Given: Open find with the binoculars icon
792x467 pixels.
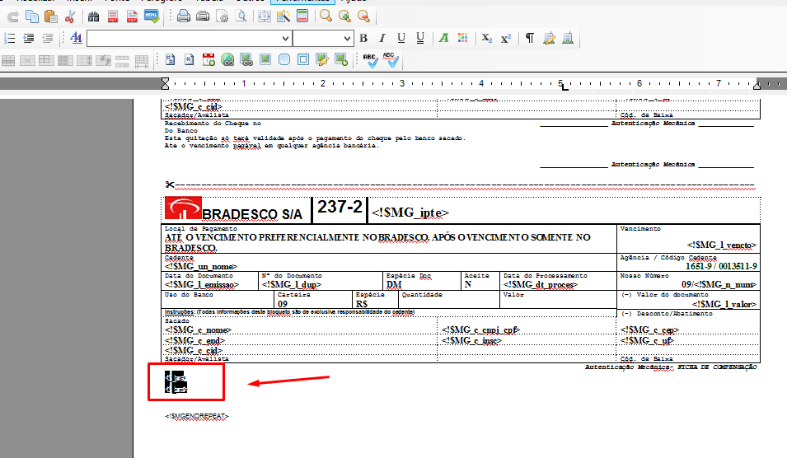Looking at the screenshot, I should coord(93,17).
